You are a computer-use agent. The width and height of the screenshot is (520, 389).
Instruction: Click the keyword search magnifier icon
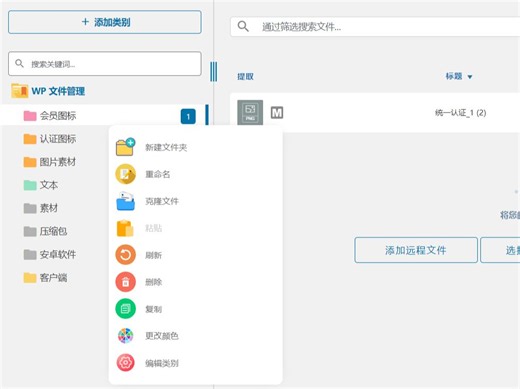click(19, 63)
